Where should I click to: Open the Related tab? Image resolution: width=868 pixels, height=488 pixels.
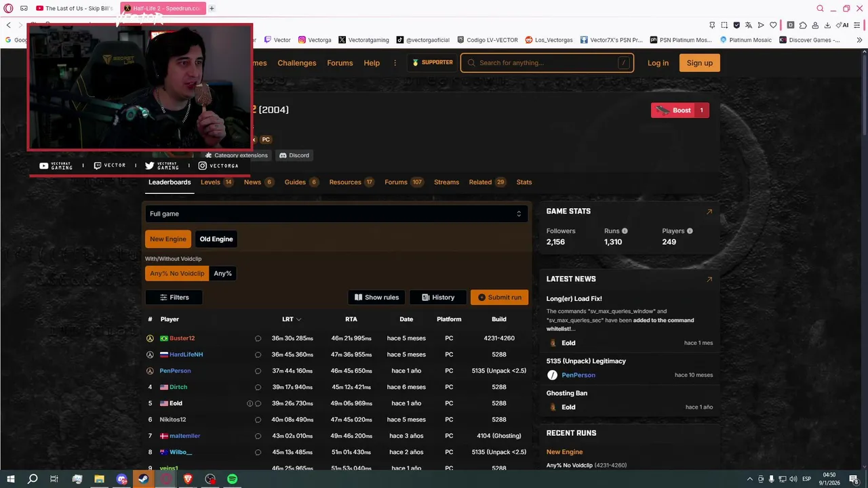click(x=487, y=182)
